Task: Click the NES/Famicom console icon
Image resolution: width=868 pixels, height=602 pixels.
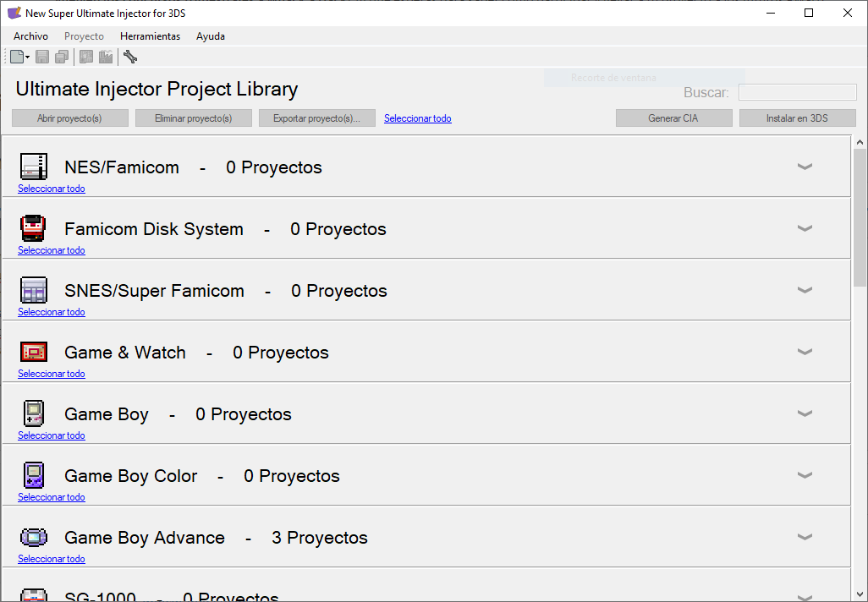Action: 34,167
